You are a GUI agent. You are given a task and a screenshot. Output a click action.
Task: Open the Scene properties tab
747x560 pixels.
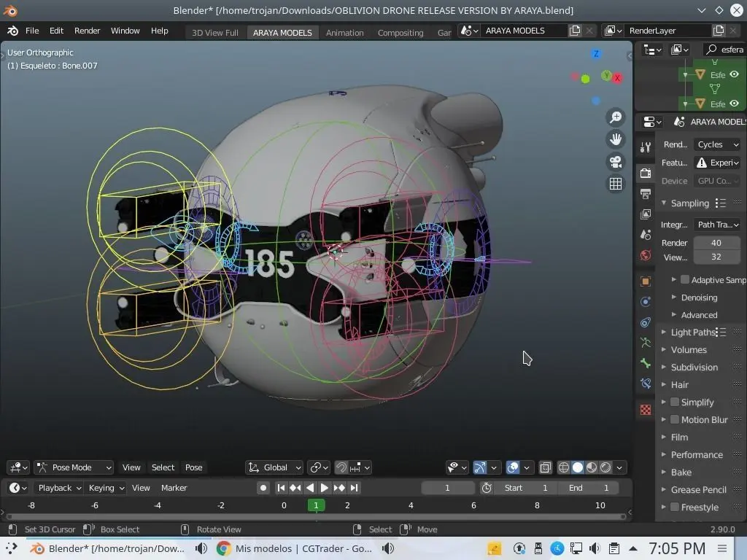point(646,235)
